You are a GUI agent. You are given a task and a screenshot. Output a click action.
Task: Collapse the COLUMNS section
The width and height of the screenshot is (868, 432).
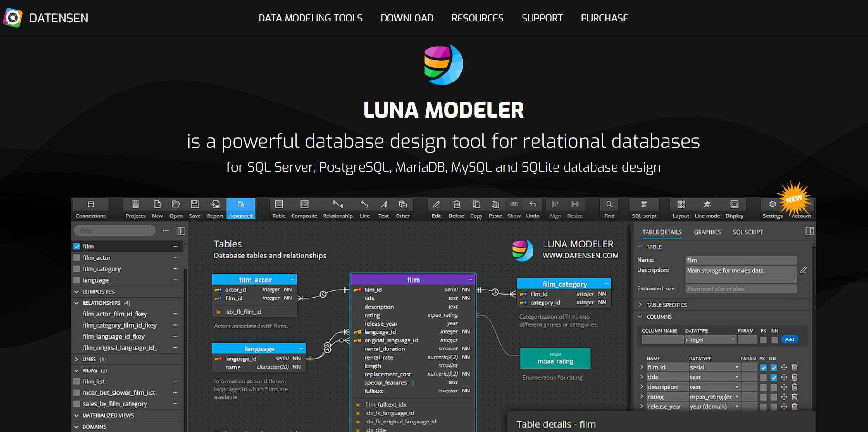point(640,317)
